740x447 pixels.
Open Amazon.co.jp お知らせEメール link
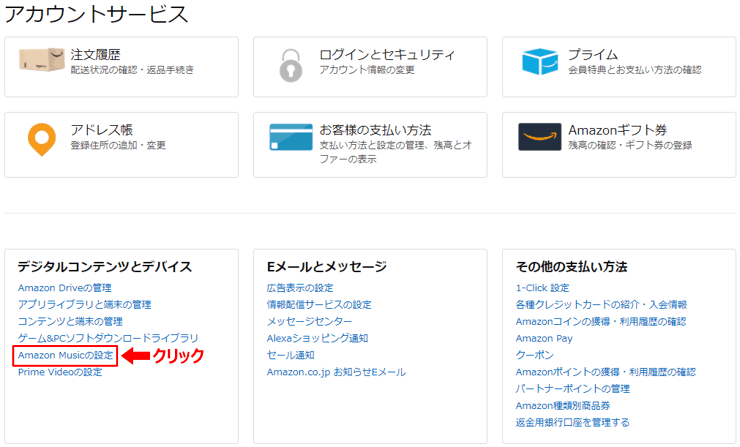coord(336,372)
